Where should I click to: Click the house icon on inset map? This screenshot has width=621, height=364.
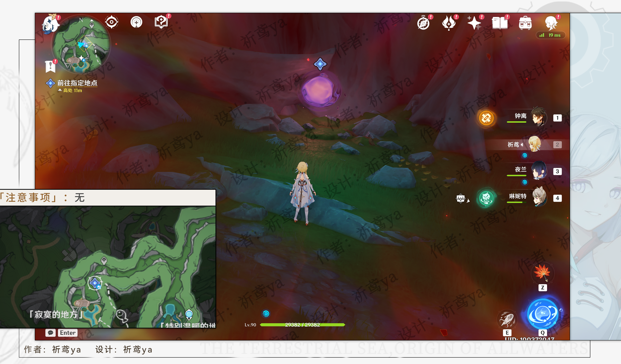click(82, 303)
